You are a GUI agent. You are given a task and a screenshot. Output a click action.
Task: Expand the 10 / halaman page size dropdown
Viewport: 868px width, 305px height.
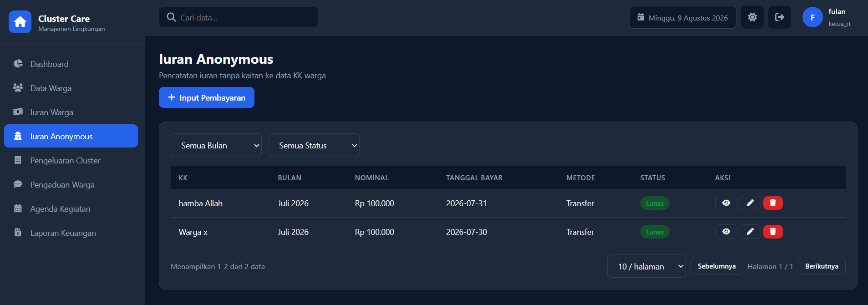point(646,266)
